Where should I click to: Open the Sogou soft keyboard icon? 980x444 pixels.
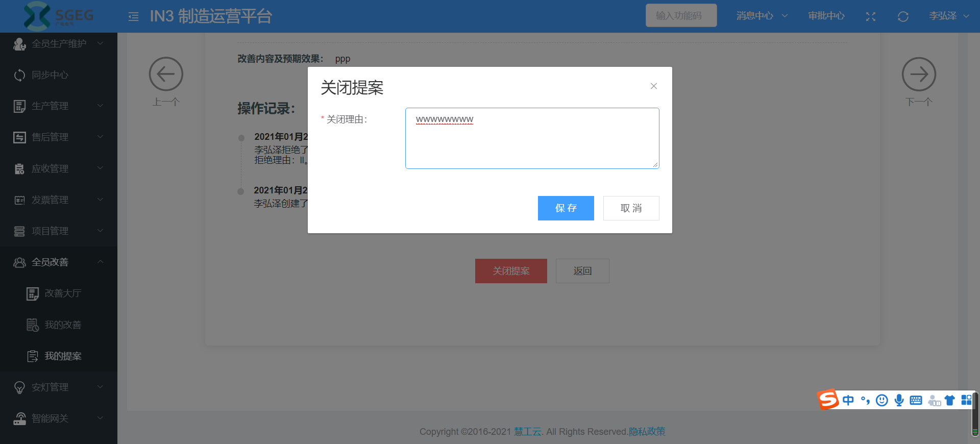[916, 400]
